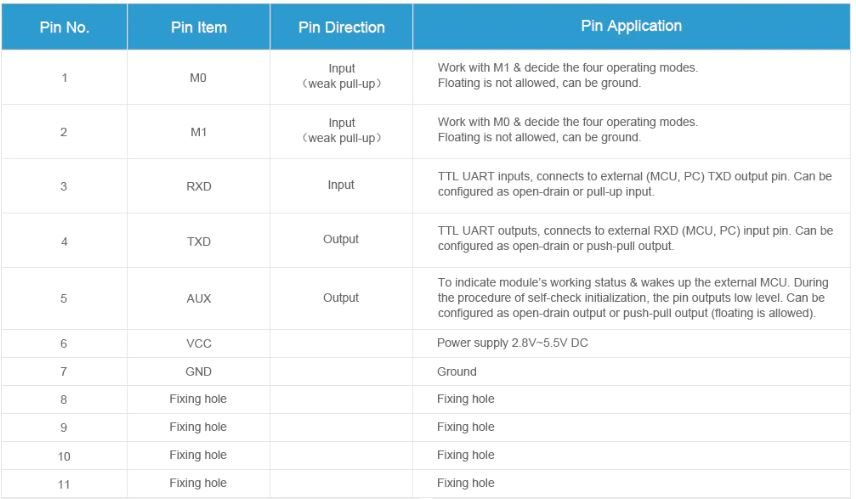The height and width of the screenshot is (499, 856).
Task: Click the Output direction for TXD row
Action: (341, 239)
